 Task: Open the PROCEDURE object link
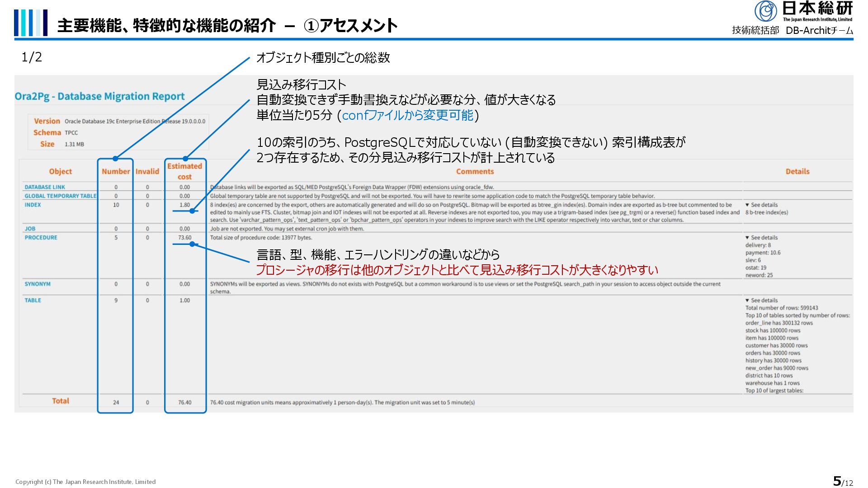pyautogui.click(x=41, y=238)
